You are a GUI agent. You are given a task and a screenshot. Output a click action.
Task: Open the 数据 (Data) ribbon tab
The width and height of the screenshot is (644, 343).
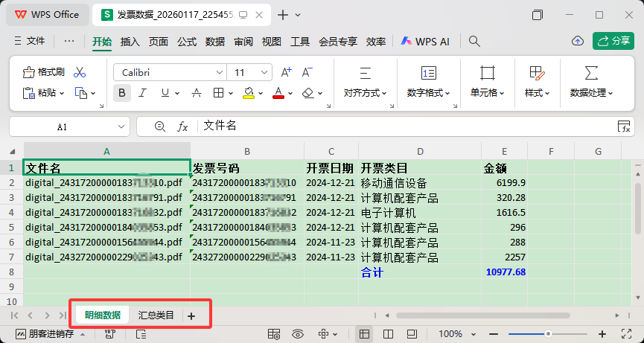[215, 42]
